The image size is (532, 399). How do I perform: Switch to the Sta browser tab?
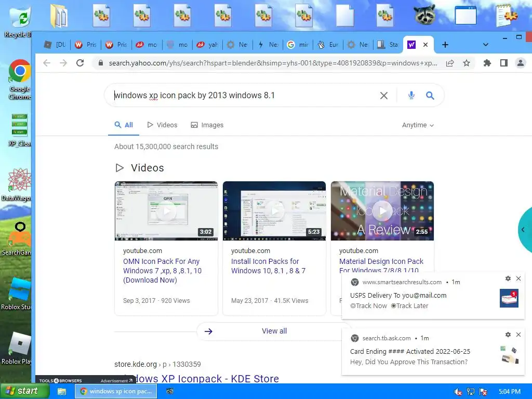point(388,45)
